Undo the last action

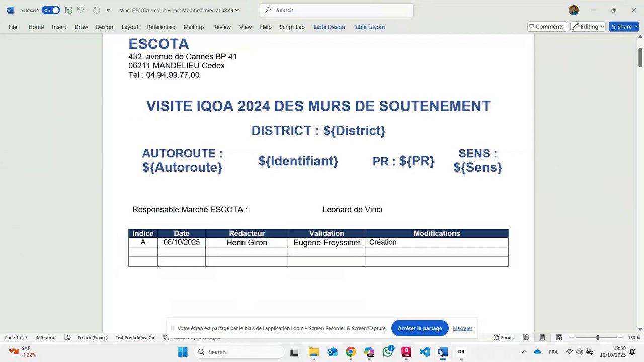click(x=80, y=10)
